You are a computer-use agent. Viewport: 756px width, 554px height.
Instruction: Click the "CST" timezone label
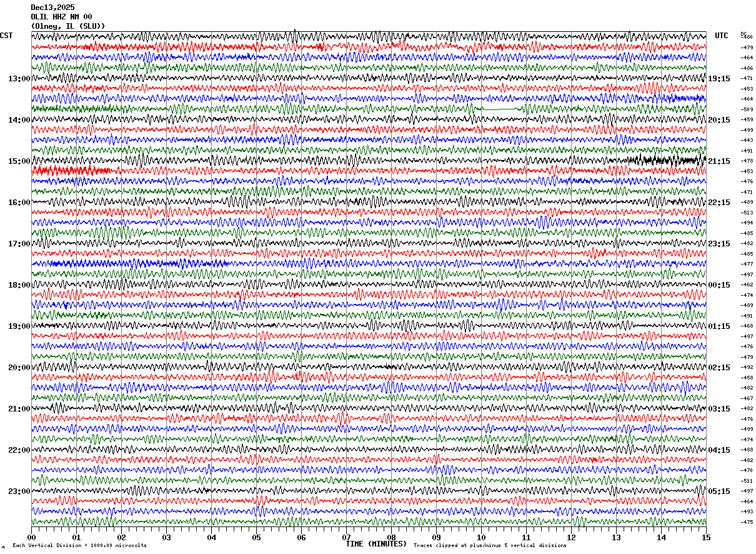point(6,36)
